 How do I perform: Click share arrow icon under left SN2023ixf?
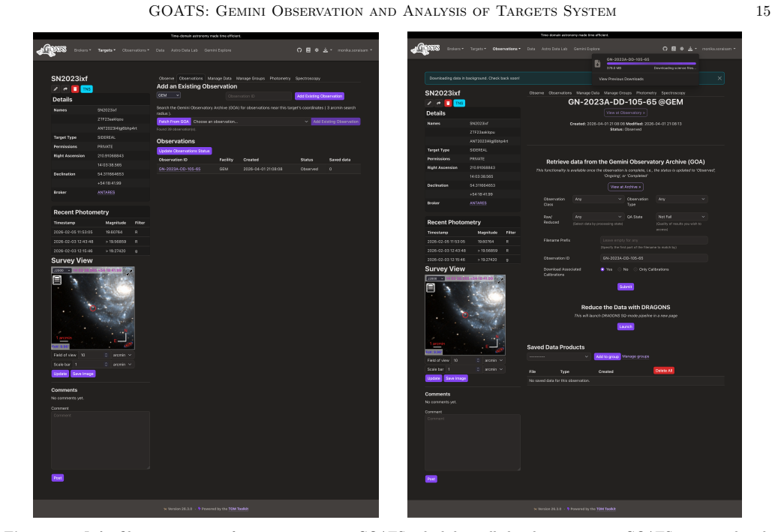click(x=65, y=89)
